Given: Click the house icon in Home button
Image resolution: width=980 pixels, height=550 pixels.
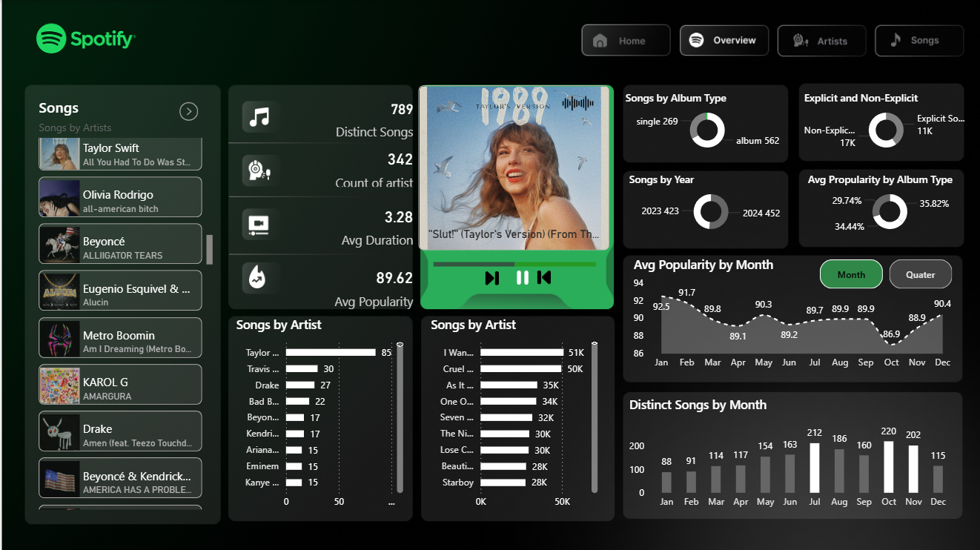Looking at the screenshot, I should tap(600, 41).
